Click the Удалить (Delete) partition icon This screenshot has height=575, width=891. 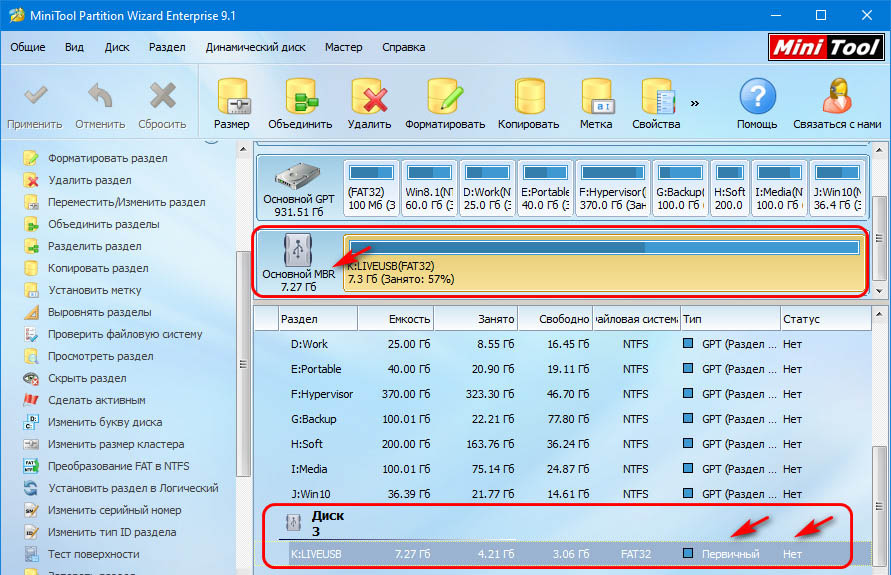click(369, 97)
